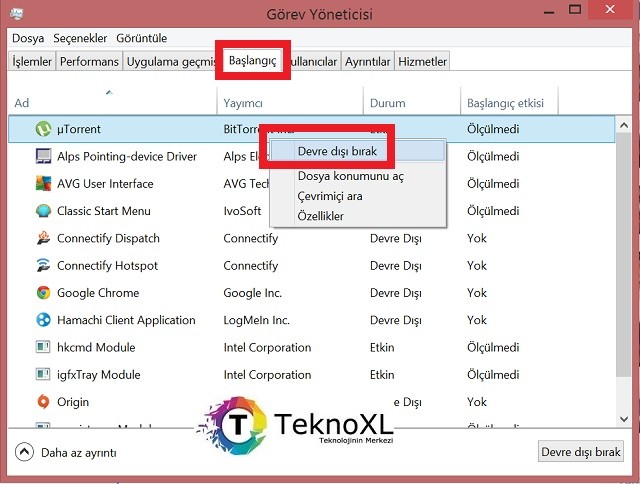Click the AVG User Interface icon
The height and width of the screenshot is (484, 640).
(43, 184)
